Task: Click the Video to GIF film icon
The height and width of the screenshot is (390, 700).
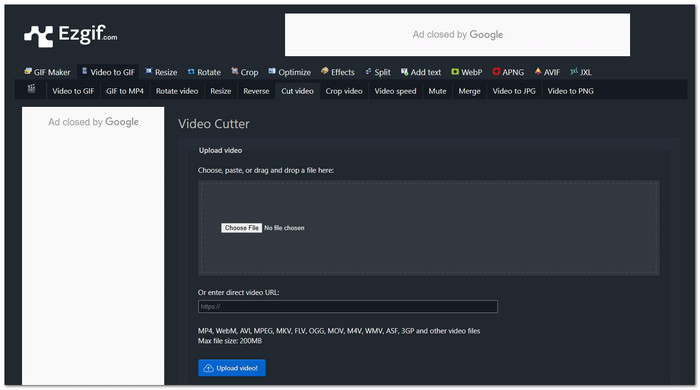Action: (84, 71)
